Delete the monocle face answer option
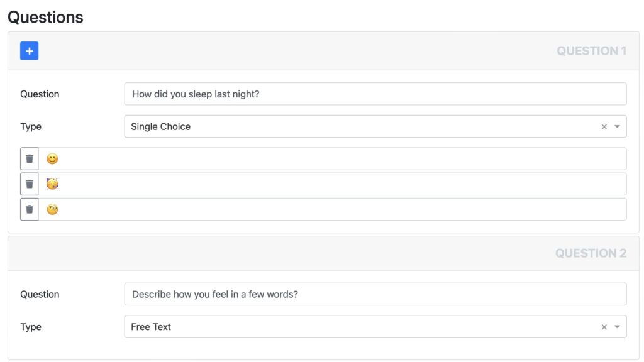This screenshot has height=362, width=644. (x=29, y=209)
